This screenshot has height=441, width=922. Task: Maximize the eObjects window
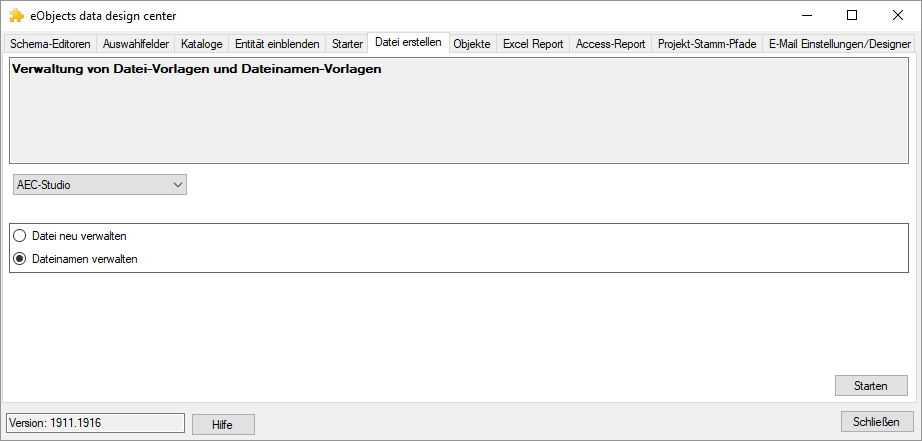pos(851,16)
